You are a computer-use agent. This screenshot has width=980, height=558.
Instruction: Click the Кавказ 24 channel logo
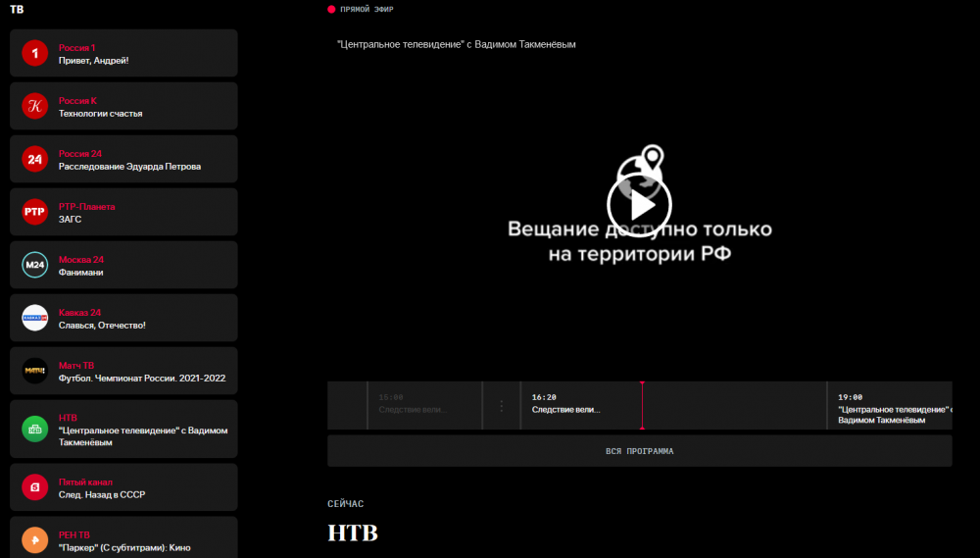pyautogui.click(x=35, y=318)
